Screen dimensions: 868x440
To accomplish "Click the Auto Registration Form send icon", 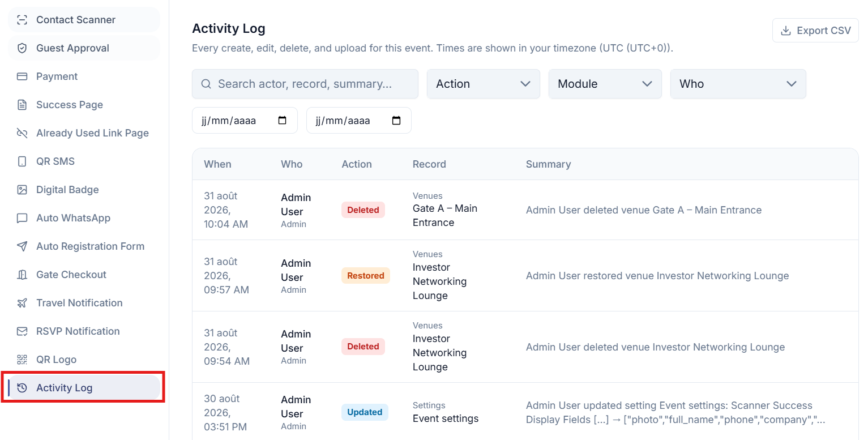I will coord(22,246).
